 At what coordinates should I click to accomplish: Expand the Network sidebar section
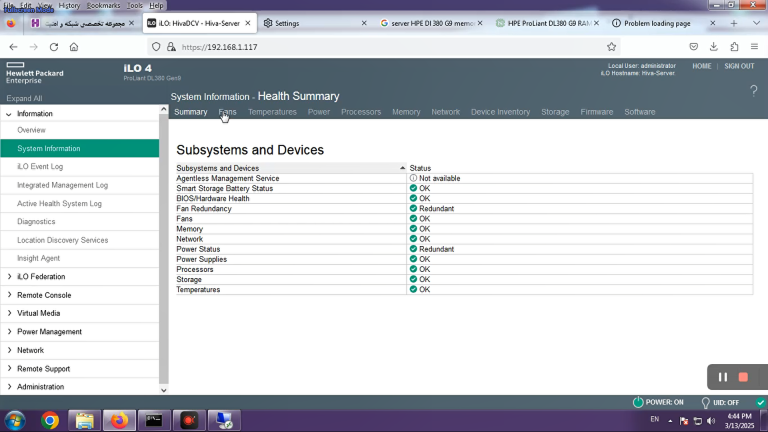(x=9, y=350)
